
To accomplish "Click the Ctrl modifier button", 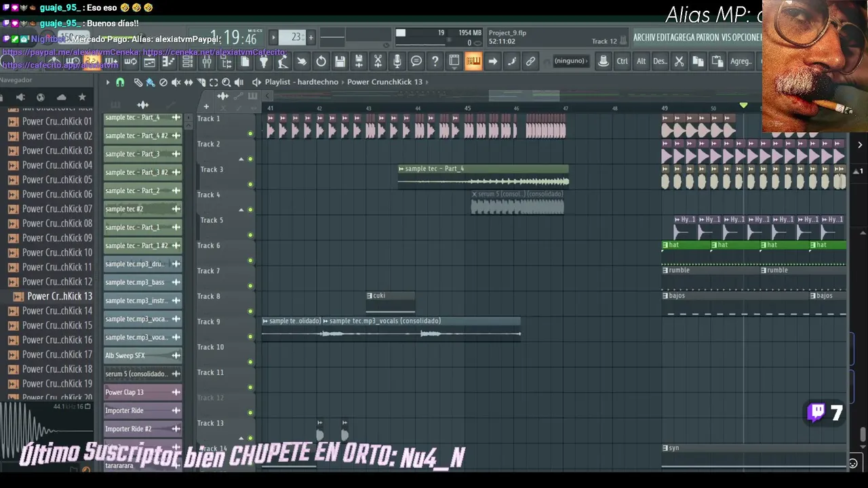I will tap(622, 62).
